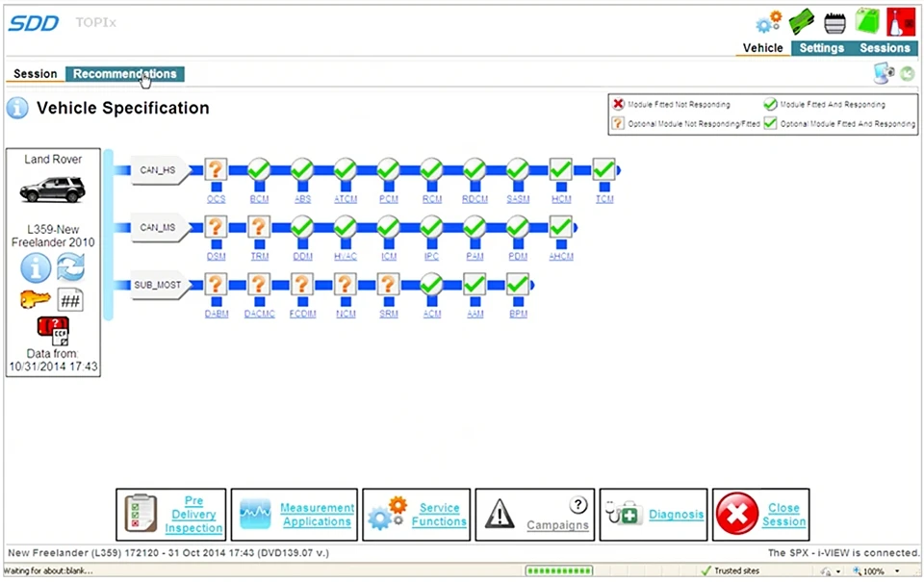This screenshot has width=924, height=582.
Task: Open the RDCM module link
Action: coord(475,199)
